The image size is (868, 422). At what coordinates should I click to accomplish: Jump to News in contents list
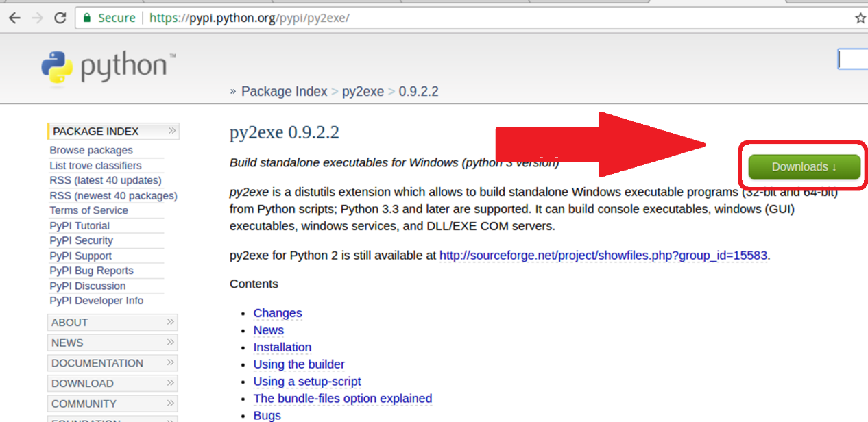pos(268,330)
